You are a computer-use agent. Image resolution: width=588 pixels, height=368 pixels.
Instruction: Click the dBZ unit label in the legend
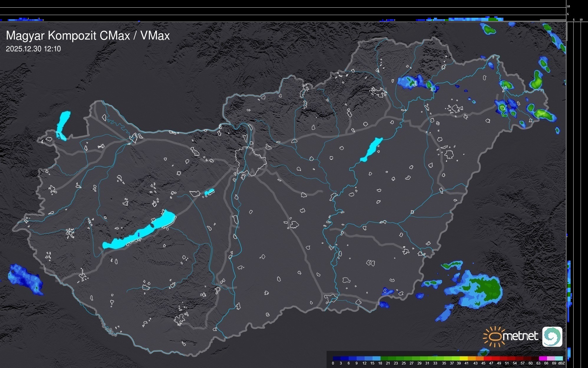pos(561,363)
